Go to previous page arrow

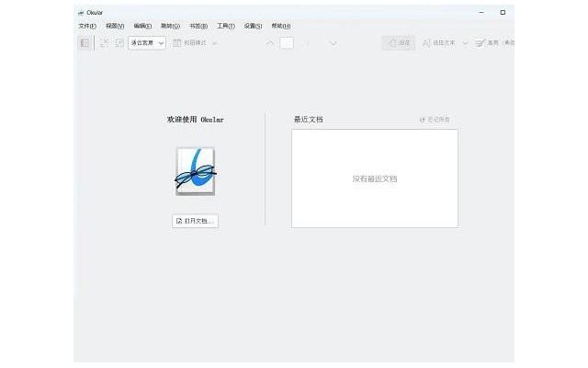(270, 43)
